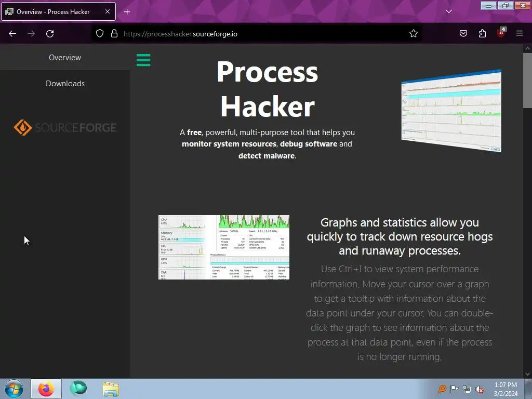Click the Firefox taskbar icon
532x399 pixels.
coord(46,389)
